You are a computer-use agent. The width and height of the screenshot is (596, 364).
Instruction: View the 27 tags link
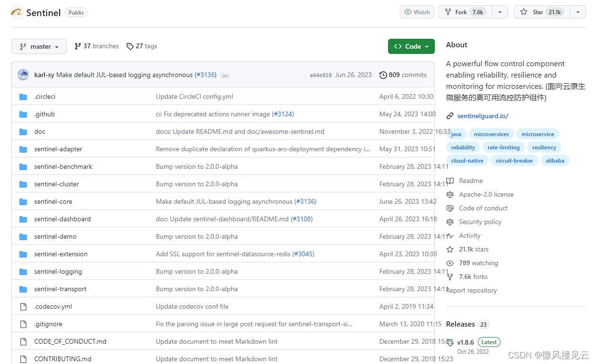[x=142, y=46]
